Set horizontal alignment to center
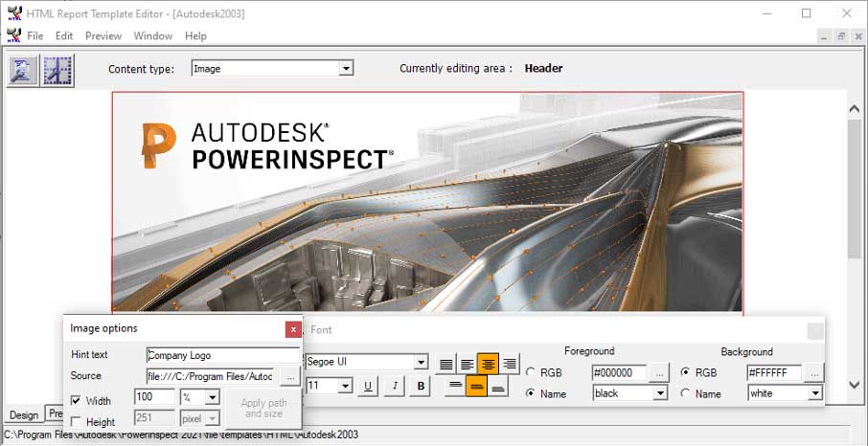868x446 pixels. click(x=489, y=364)
